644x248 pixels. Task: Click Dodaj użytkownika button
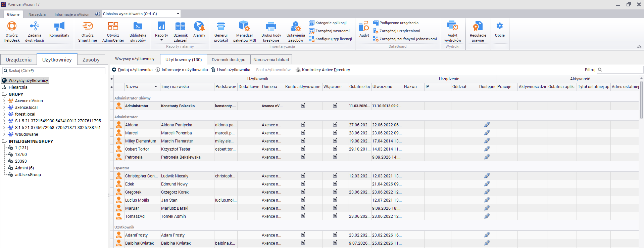point(132,70)
